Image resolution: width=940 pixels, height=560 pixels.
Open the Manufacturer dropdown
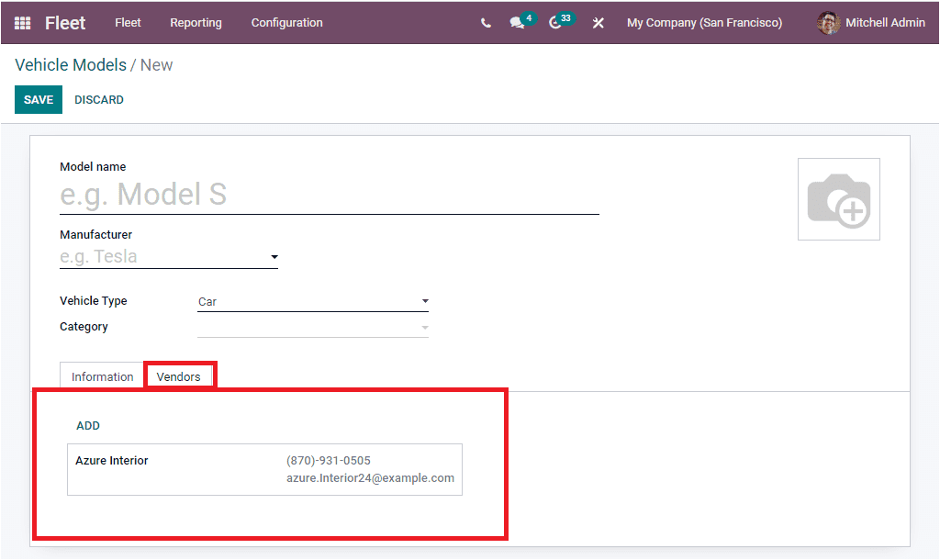tap(274, 257)
